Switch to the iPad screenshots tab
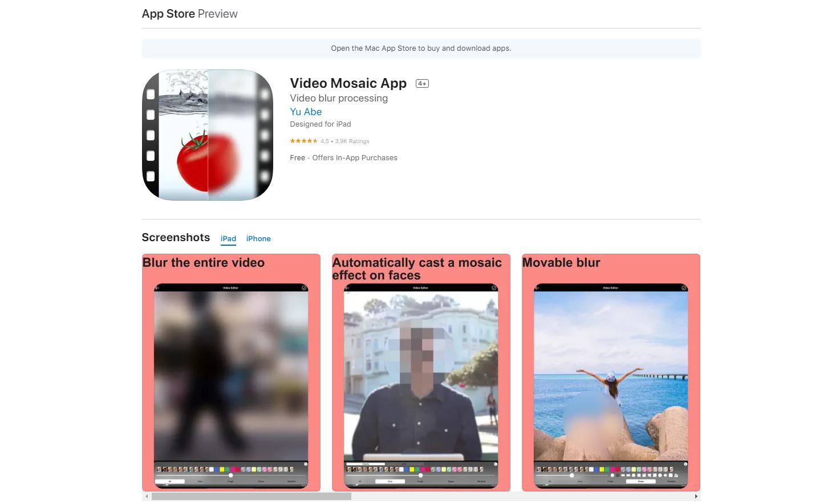Image resolution: width=823 pixels, height=504 pixels. [228, 238]
